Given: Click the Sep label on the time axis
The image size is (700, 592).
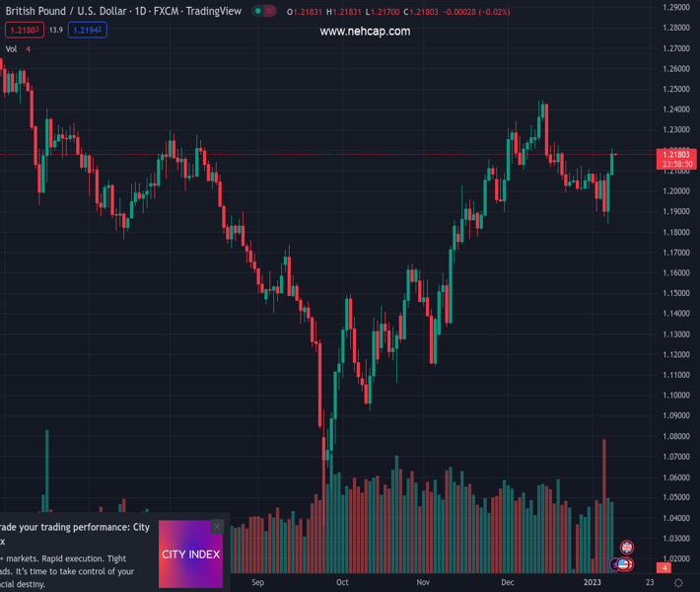Looking at the screenshot, I should coord(258,583).
